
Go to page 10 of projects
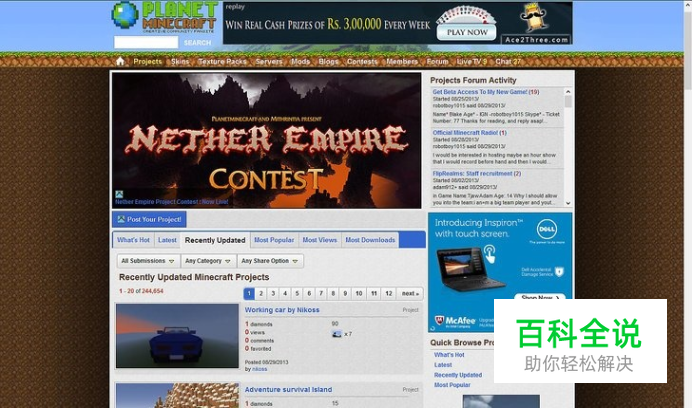359,293
